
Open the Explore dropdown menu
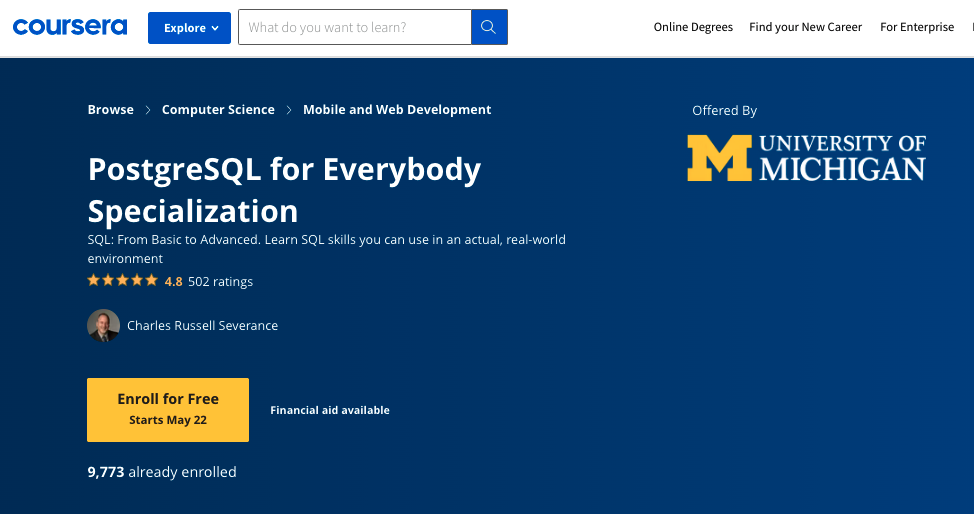click(189, 27)
